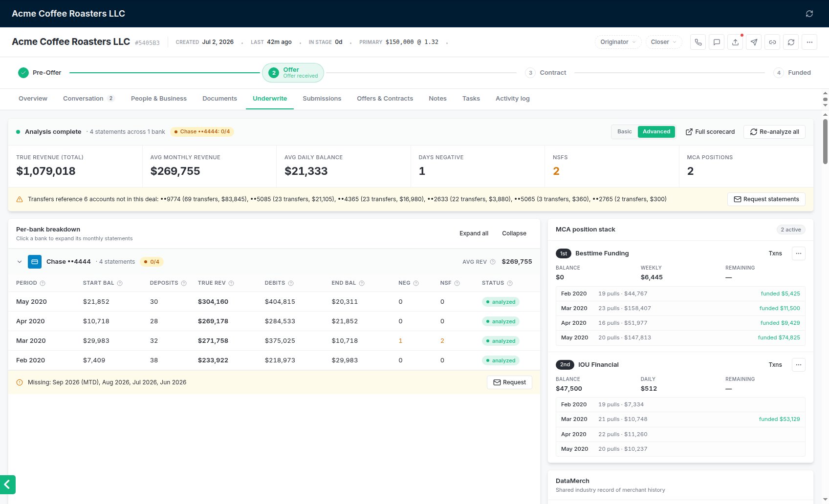Image resolution: width=829 pixels, height=504 pixels.
Task: Open the Conversation tab
Action: [88, 99]
